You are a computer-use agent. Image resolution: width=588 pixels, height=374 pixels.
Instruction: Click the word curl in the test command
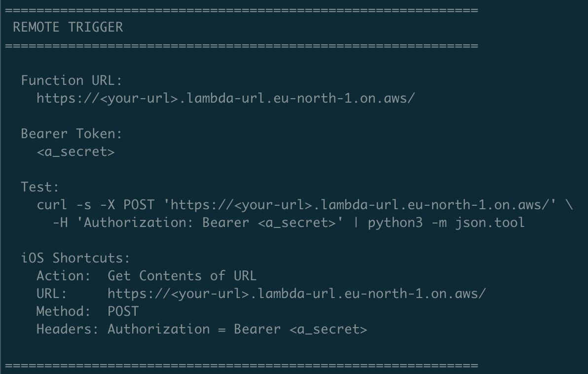(x=52, y=205)
